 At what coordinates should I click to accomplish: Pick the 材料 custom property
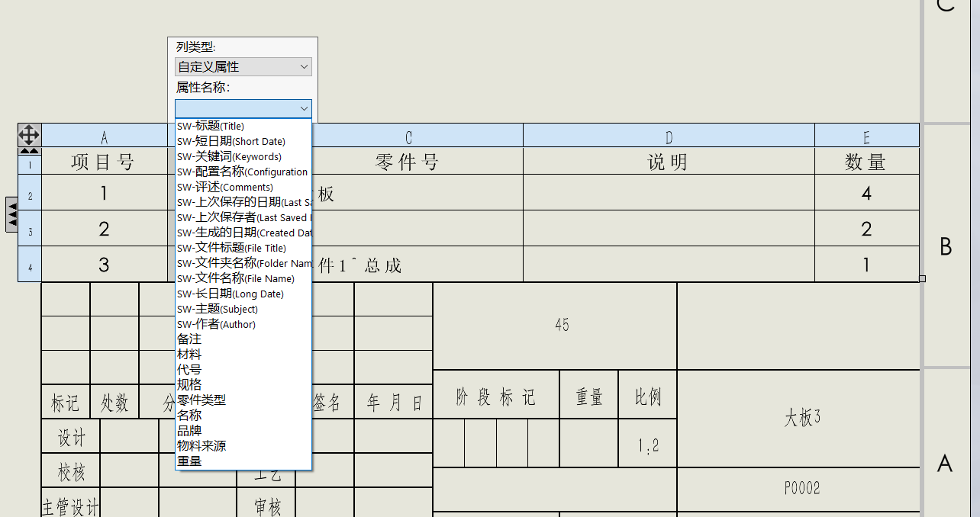[x=189, y=354]
